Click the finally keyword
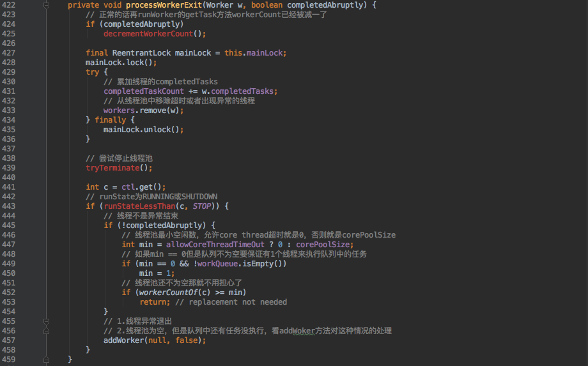Viewport: 588px width, 366px height. [110, 120]
